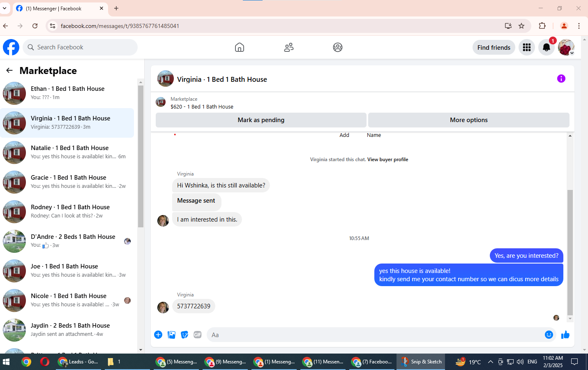Click the "I am interested in this." message
This screenshot has width=588, height=370.
[x=207, y=220]
